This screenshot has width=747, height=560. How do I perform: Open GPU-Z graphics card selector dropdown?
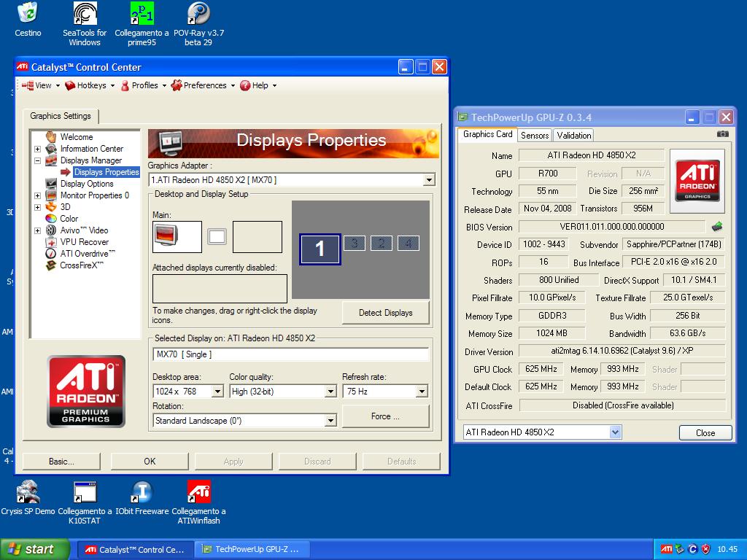(x=615, y=432)
